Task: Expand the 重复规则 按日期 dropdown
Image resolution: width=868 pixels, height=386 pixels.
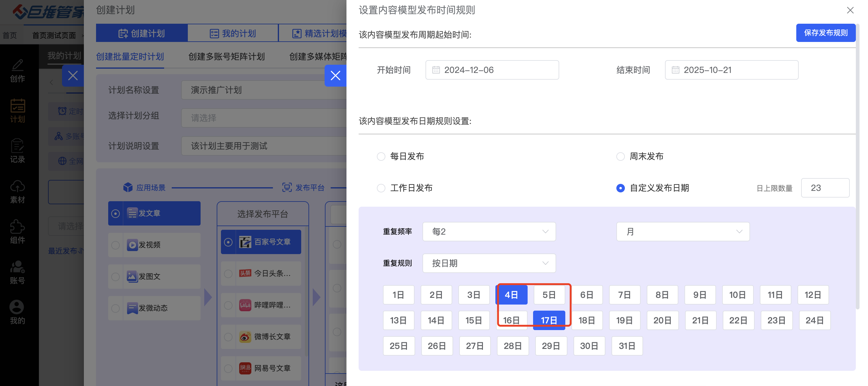Action: click(489, 263)
